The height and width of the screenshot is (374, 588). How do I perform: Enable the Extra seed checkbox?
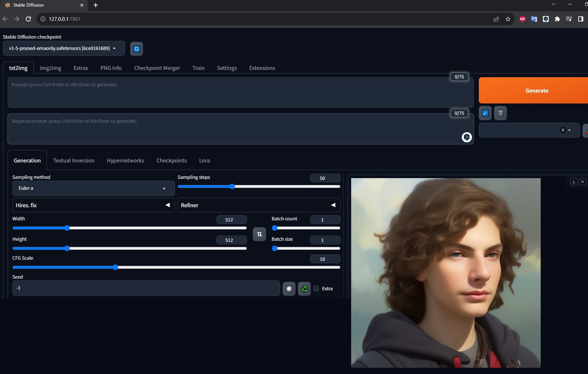(316, 288)
